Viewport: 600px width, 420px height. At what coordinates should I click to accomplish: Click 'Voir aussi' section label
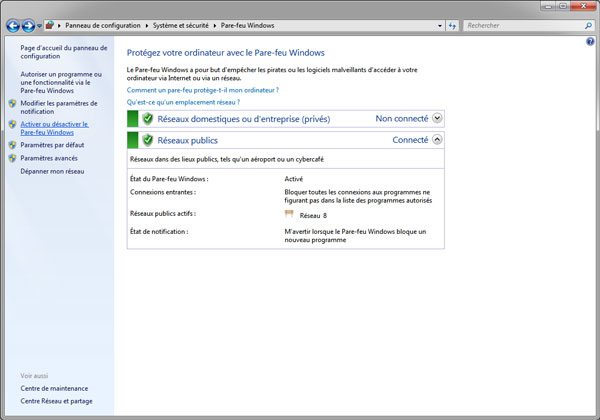[x=34, y=376]
